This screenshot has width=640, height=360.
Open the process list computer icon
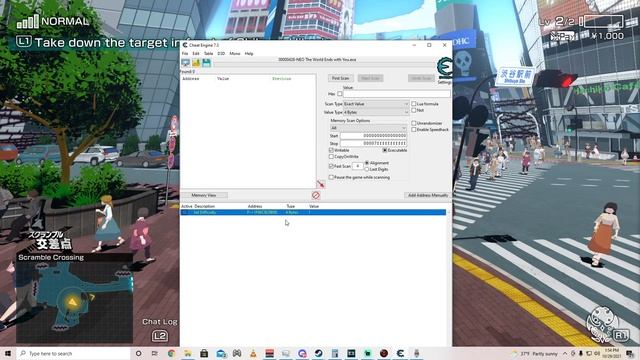click(x=185, y=63)
